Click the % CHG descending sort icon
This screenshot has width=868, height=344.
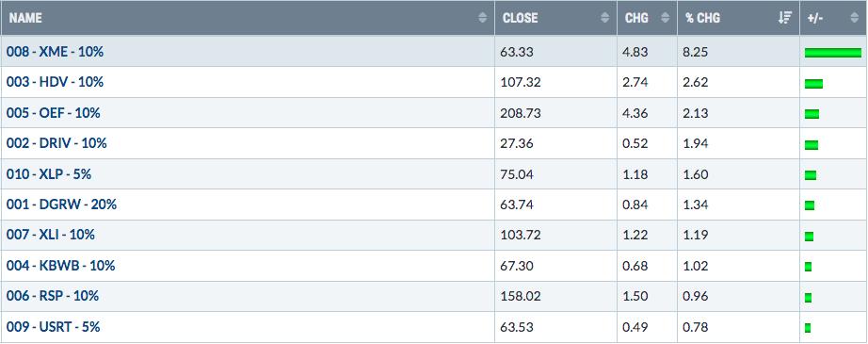coord(785,18)
